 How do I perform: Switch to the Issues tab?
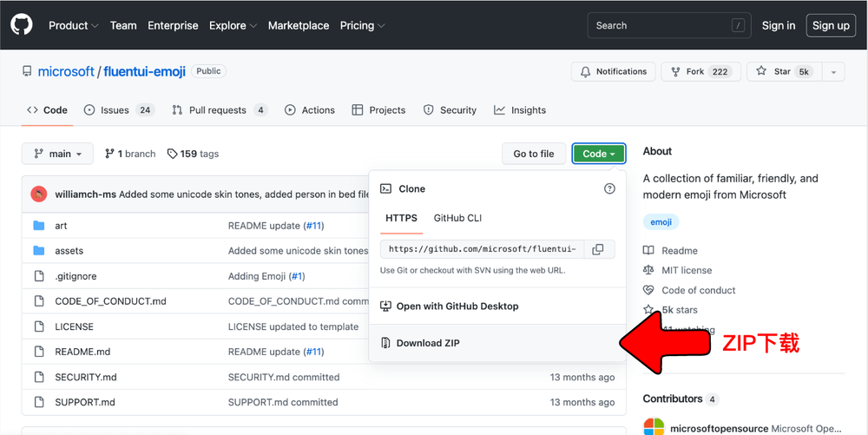pos(119,110)
